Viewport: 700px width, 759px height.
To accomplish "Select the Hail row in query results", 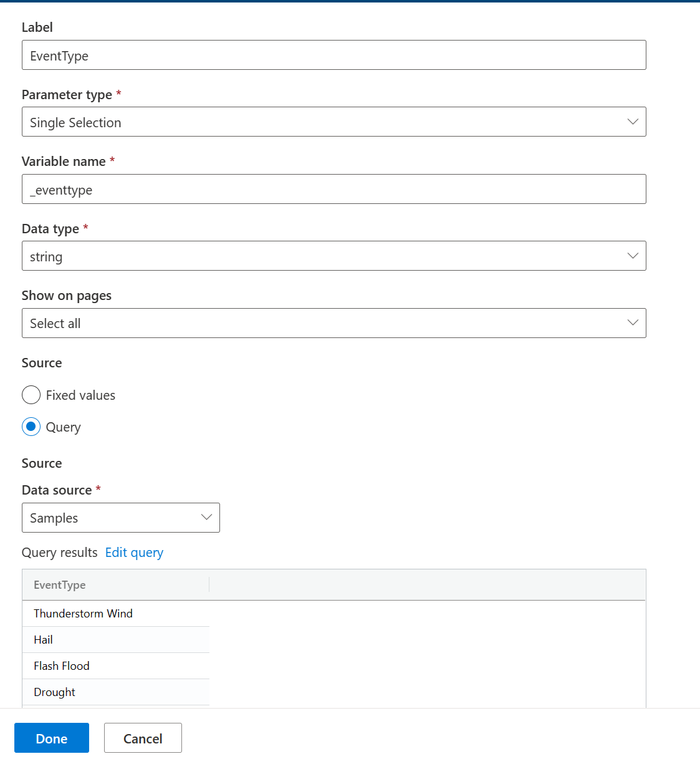I will [x=115, y=640].
